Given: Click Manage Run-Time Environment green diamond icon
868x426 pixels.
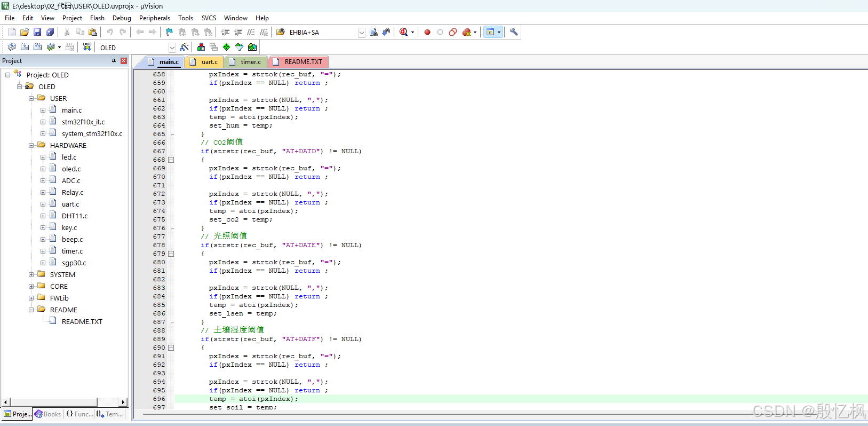Looking at the screenshot, I should click(227, 47).
